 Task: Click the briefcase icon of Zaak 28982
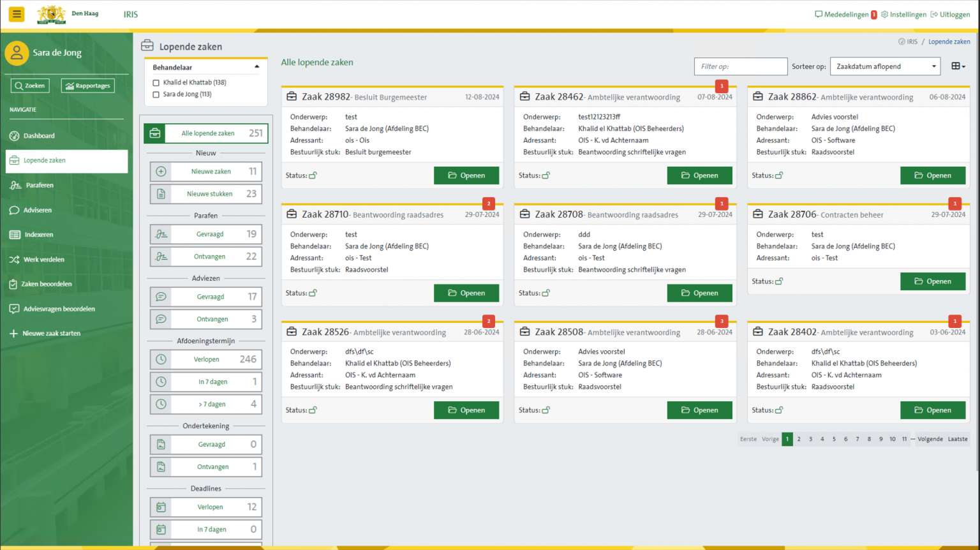click(292, 97)
